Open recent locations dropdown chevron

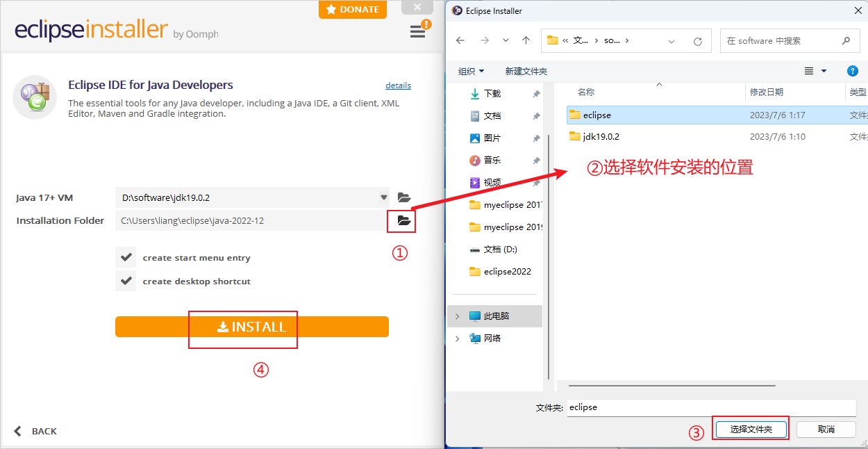(505, 40)
